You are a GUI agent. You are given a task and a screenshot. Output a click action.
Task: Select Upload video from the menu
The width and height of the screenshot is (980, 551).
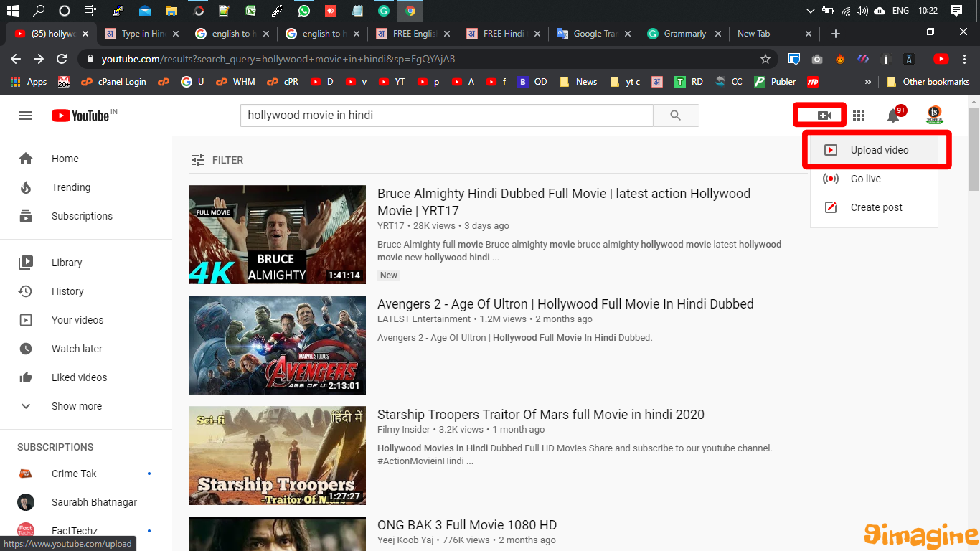click(874, 150)
